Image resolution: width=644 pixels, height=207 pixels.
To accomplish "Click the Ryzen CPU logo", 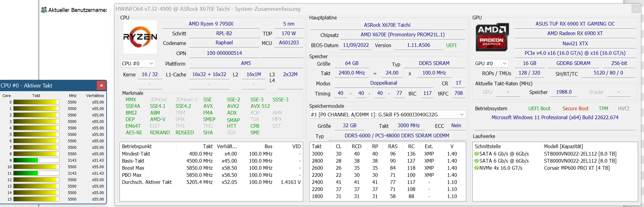I will [x=140, y=37].
